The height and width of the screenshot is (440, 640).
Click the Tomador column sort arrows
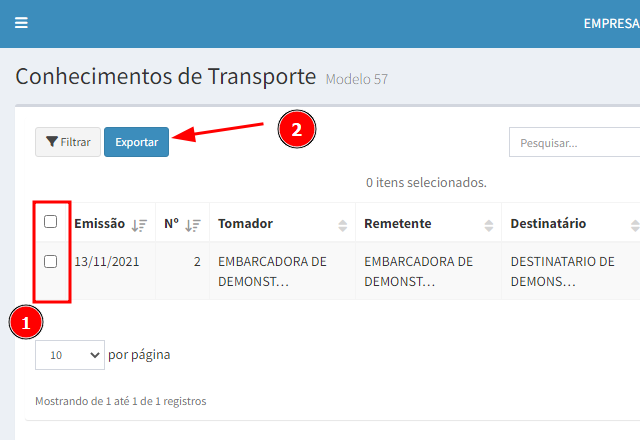[x=343, y=225]
